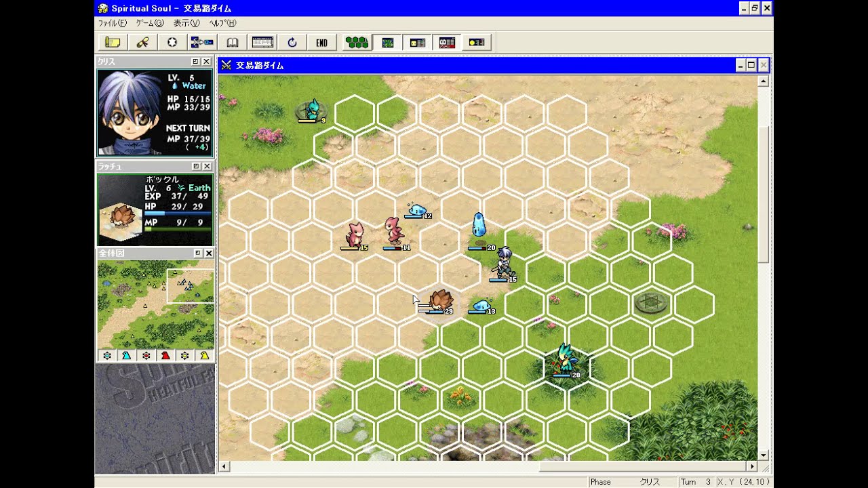Viewport: 868px width, 488px height.
Task: Click the star badge toolbar icon
Action: tap(172, 43)
